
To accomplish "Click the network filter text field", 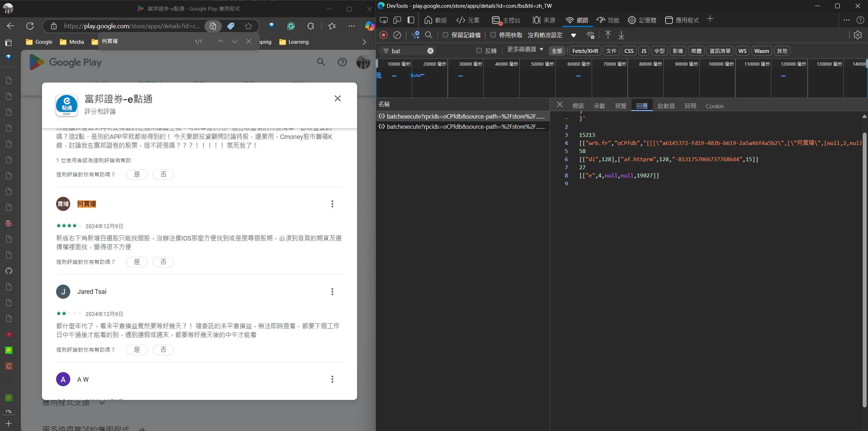I will click(408, 51).
